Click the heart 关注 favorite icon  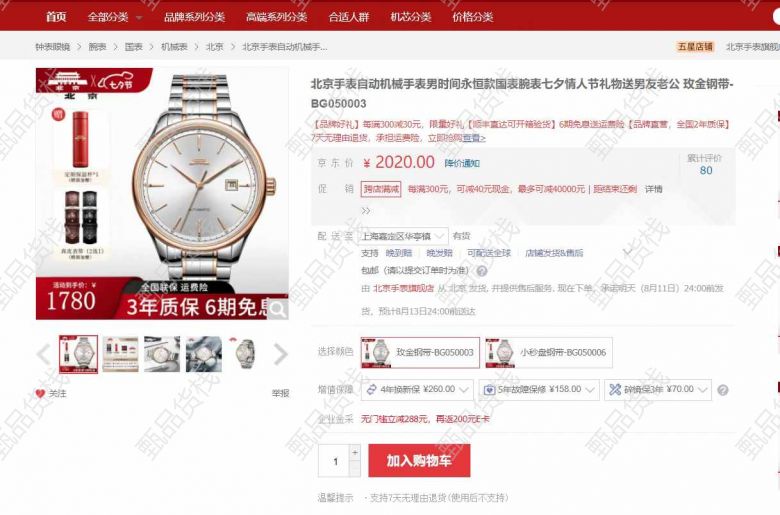41,394
